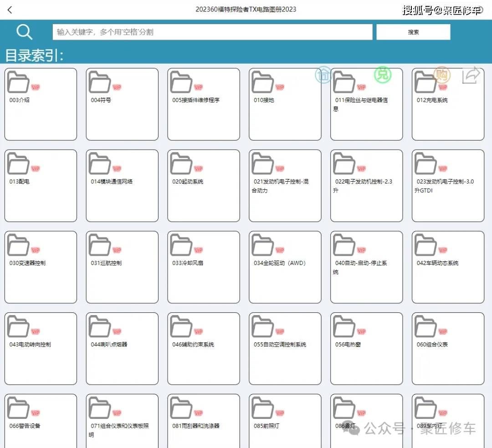This screenshot has height=448, width=492.
Task: Open 042车辆动态系统 folder
Action: click(448, 267)
